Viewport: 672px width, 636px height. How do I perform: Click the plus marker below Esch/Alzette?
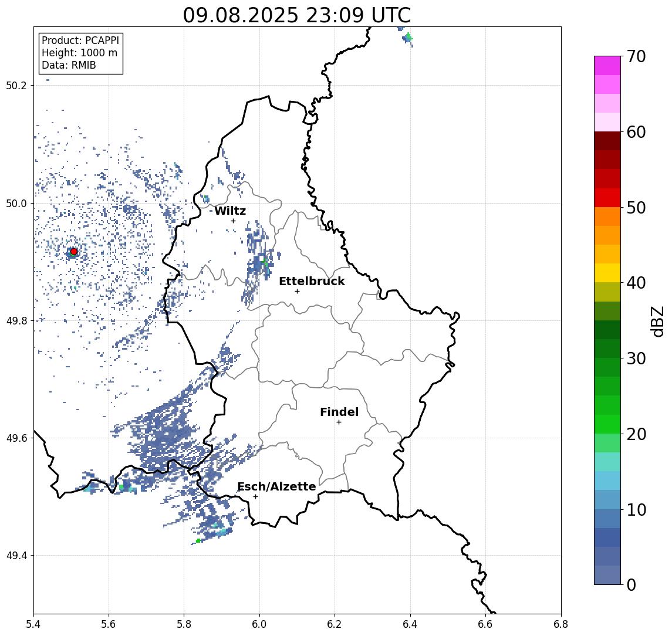point(255,497)
